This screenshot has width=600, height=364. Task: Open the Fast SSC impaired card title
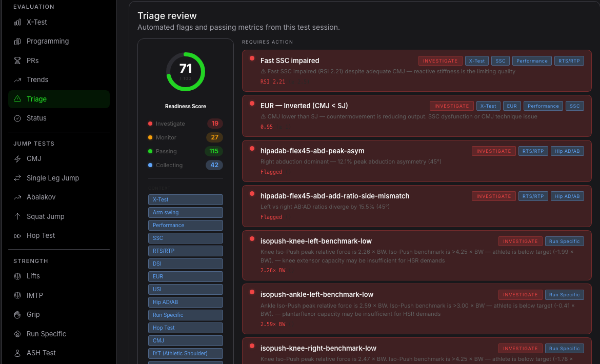click(290, 61)
